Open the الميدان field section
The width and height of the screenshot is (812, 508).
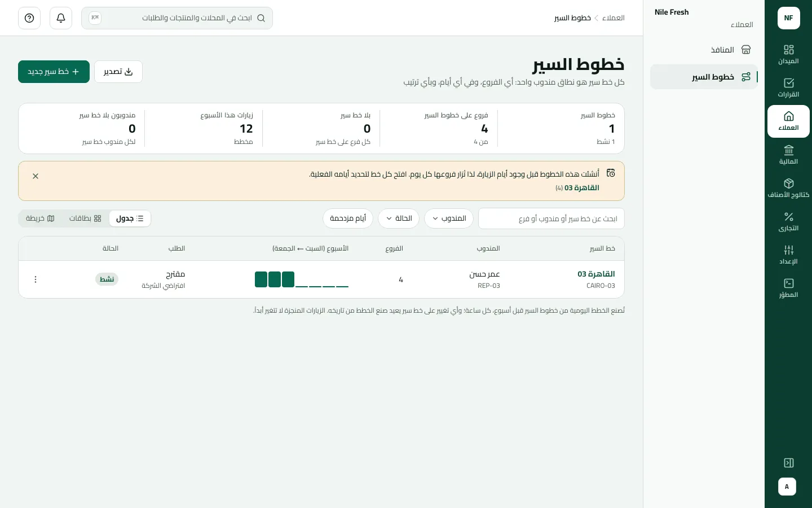[788, 55]
